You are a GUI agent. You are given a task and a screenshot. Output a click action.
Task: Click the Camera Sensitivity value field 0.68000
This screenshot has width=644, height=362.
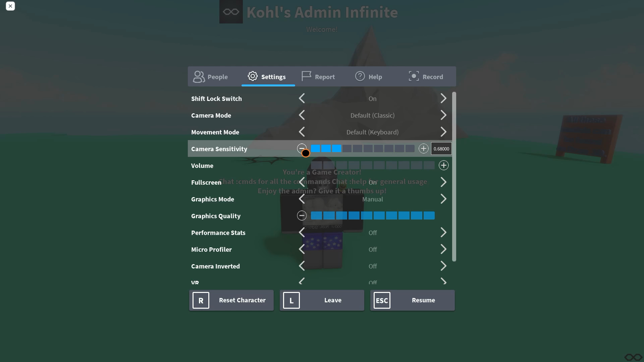[x=441, y=149]
